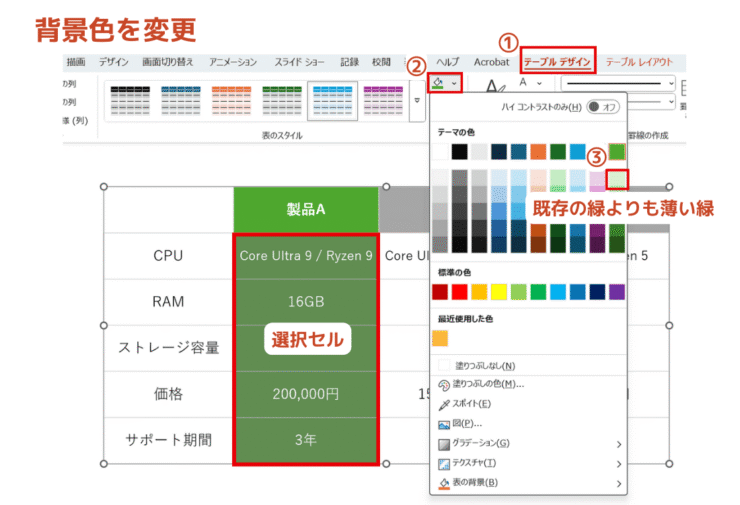
Task: Click the Core Ultra 9 / Ryzen 9 cell
Action: pyautogui.click(x=306, y=256)
